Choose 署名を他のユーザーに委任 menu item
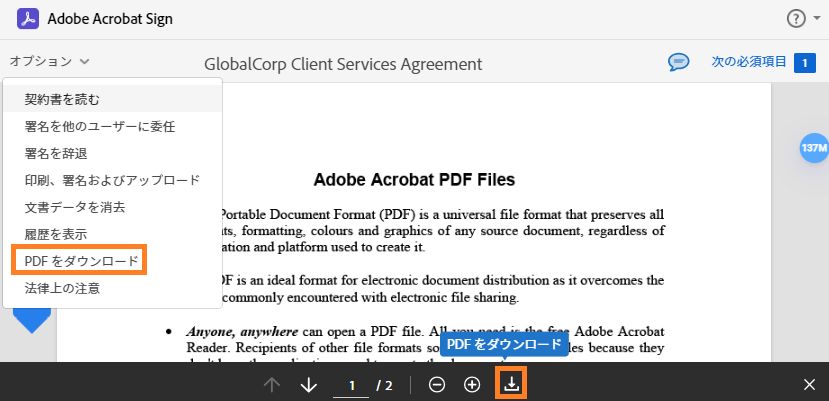 coord(112,126)
